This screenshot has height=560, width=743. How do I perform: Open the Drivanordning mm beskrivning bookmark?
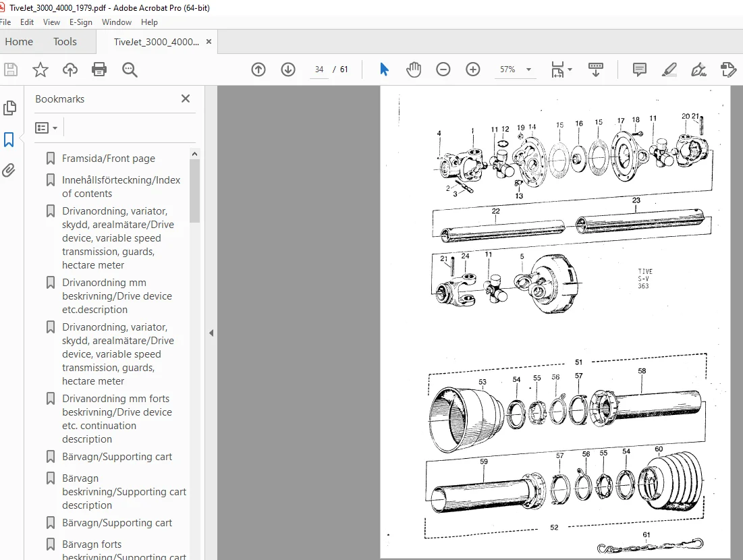(x=117, y=296)
